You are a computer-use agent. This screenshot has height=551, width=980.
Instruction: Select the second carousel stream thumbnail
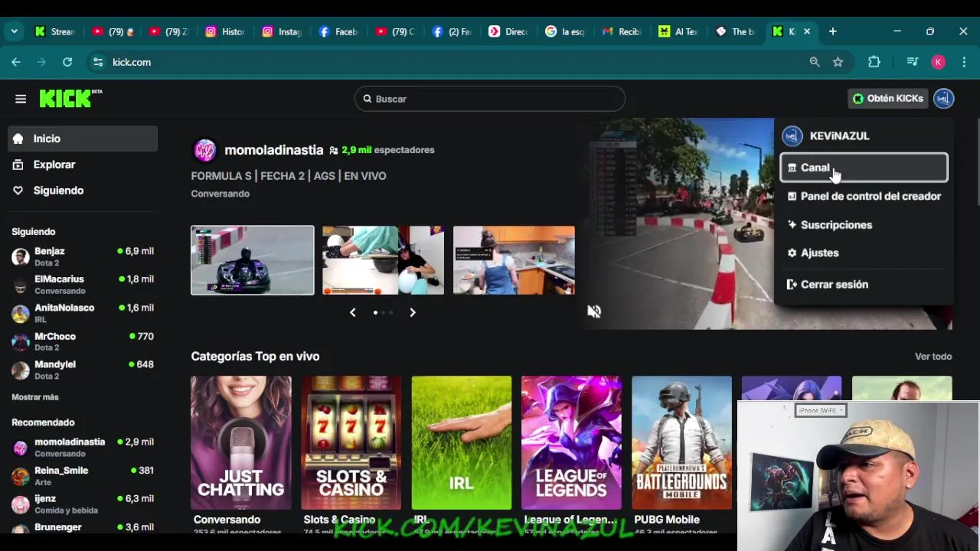pos(383,260)
